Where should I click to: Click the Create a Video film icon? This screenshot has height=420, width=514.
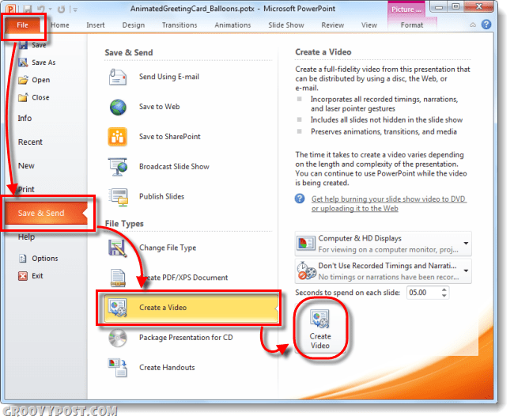[x=118, y=308]
